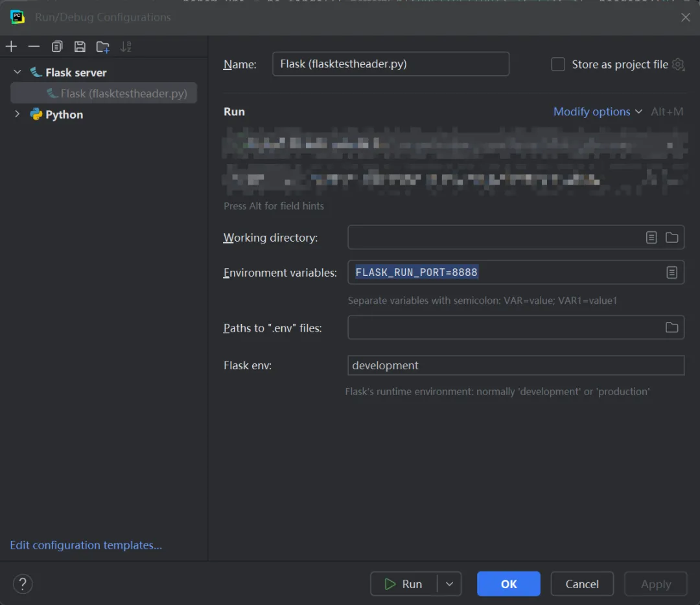The image size is (700, 605).
Task: Open the environment variables editor icon
Action: point(672,272)
